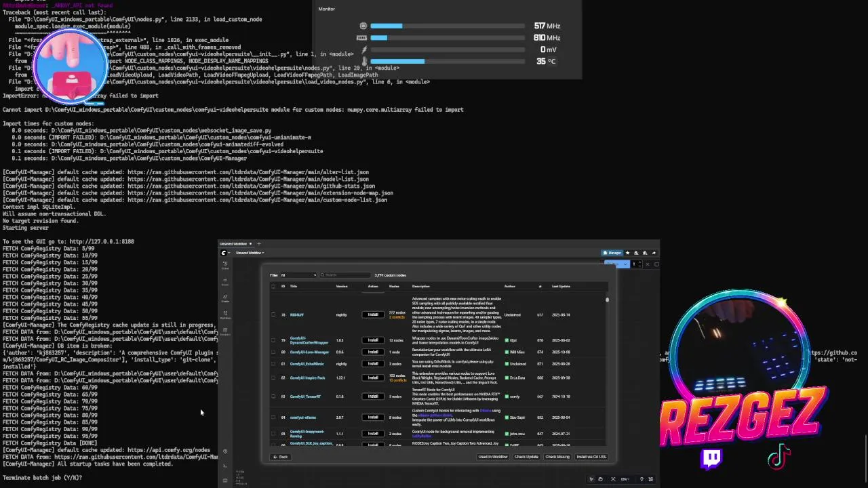This screenshot has height=488, width=868.
Task: Toggle the console terminal icon in sidebar
Action: pos(225,466)
